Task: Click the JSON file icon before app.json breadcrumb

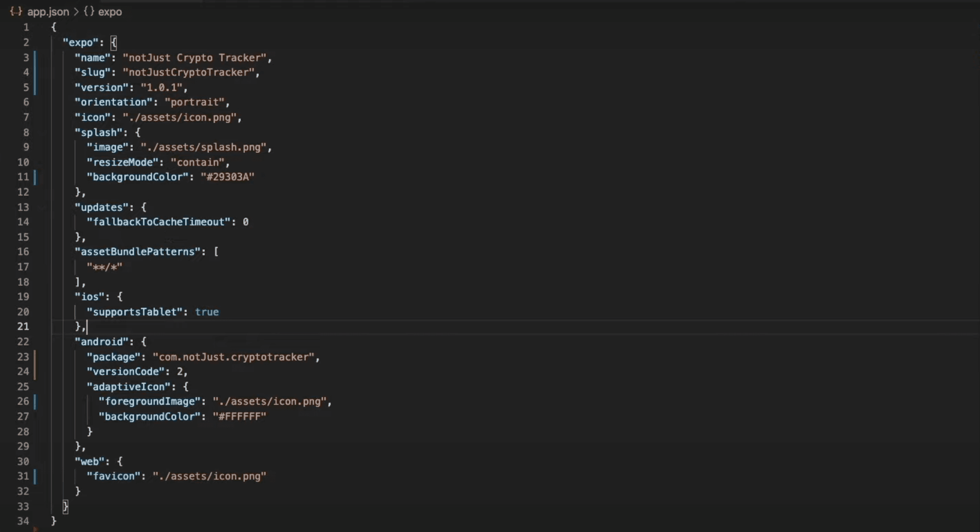Action: (16, 12)
